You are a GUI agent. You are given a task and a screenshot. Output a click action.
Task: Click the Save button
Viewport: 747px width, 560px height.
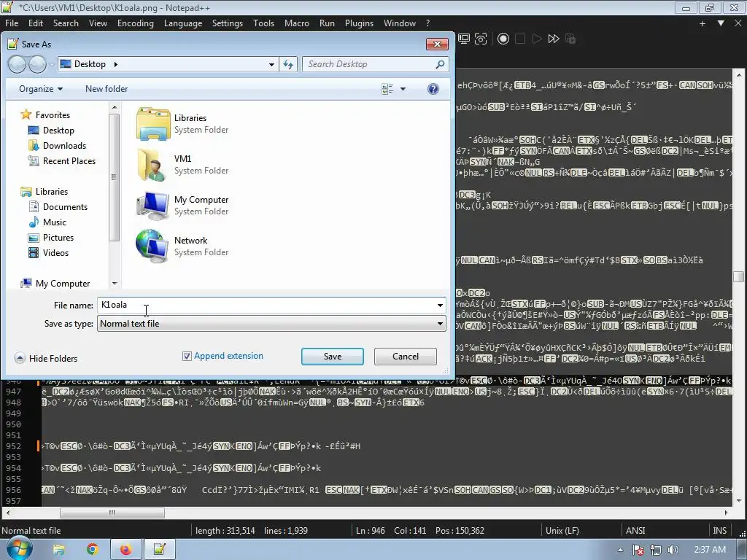pyautogui.click(x=333, y=357)
